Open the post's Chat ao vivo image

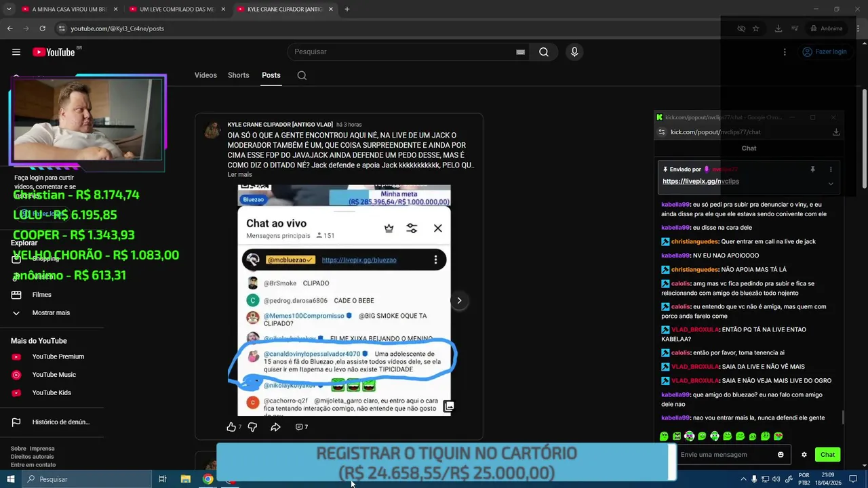tap(344, 300)
